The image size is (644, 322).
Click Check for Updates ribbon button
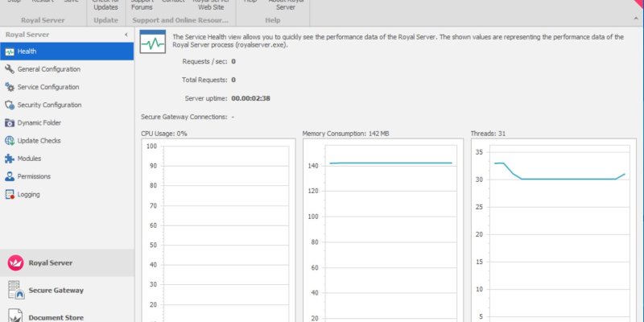pos(105,5)
